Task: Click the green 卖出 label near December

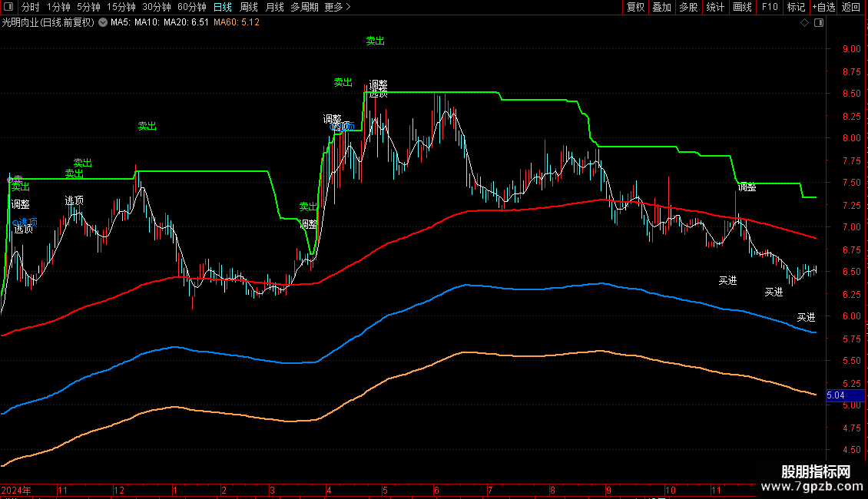Action: pos(147,126)
